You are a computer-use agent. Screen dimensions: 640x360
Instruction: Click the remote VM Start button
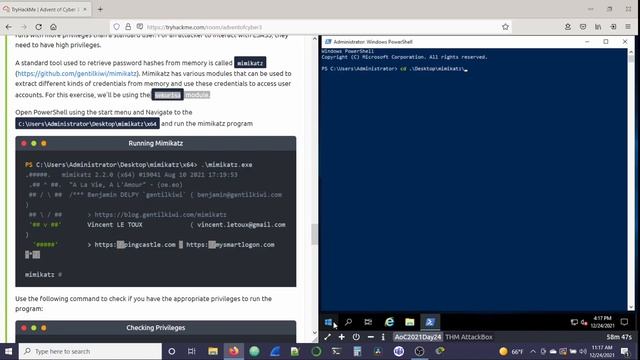pyautogui.click(x=328, y=322)
